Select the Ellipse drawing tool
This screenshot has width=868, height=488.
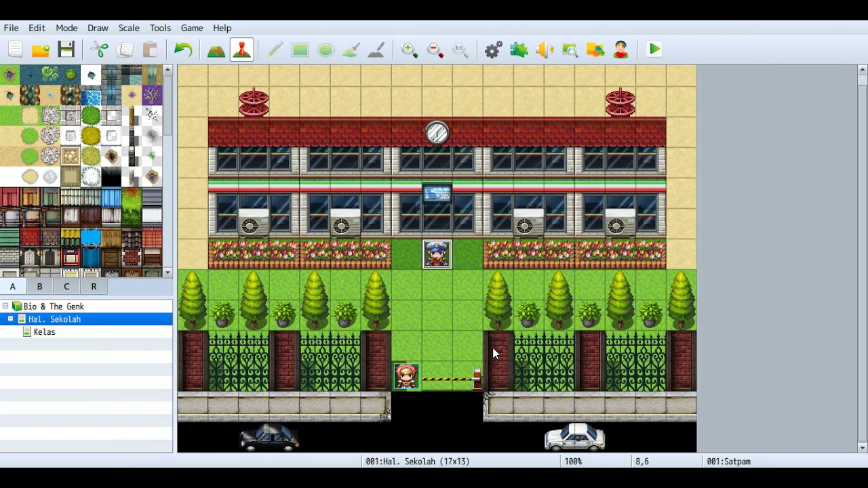point(325,49)
